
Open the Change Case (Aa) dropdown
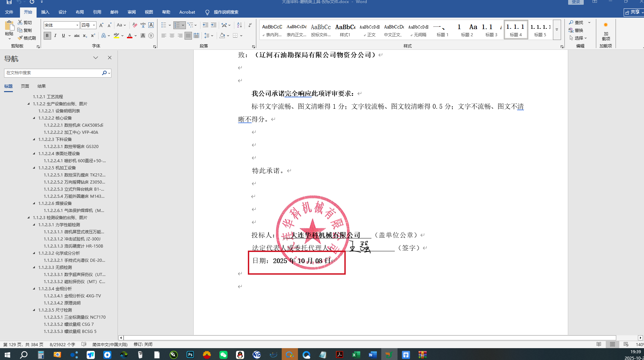pos(121,25)
